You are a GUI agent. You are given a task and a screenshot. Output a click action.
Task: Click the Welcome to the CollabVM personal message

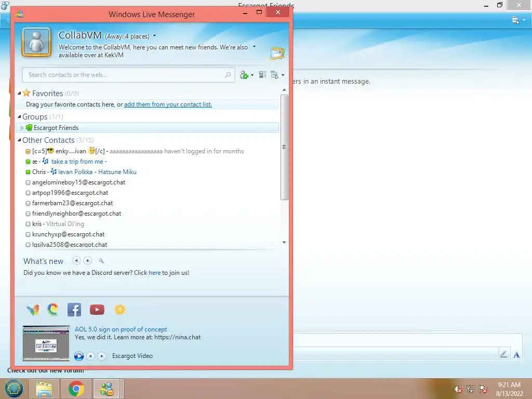click(153, 51)
